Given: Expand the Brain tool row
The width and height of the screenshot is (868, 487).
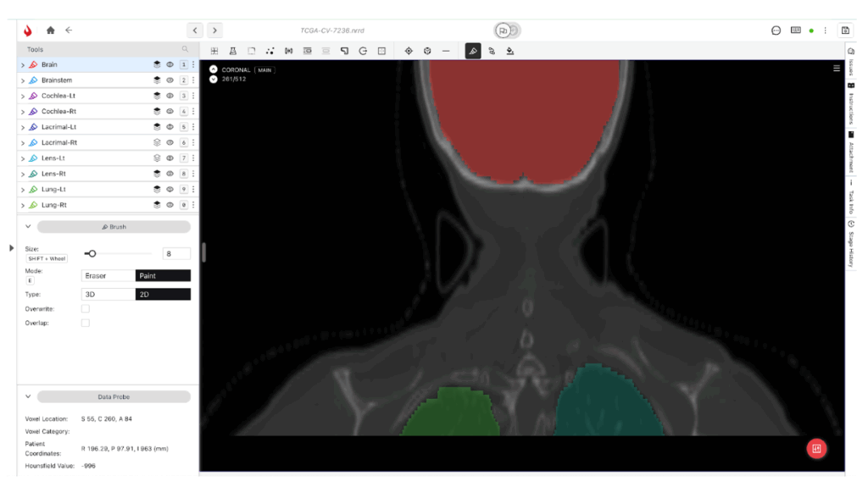Looking at the screenshot, I should 23,64.
